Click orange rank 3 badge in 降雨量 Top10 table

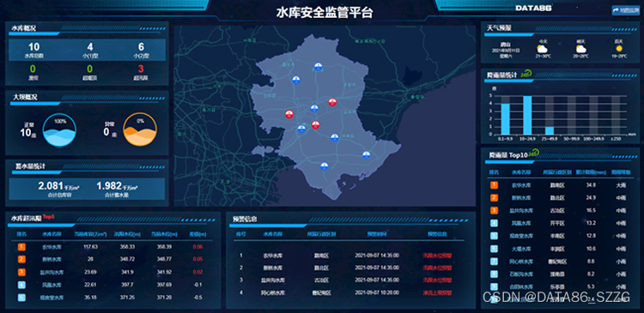click(x=494, y=210)
